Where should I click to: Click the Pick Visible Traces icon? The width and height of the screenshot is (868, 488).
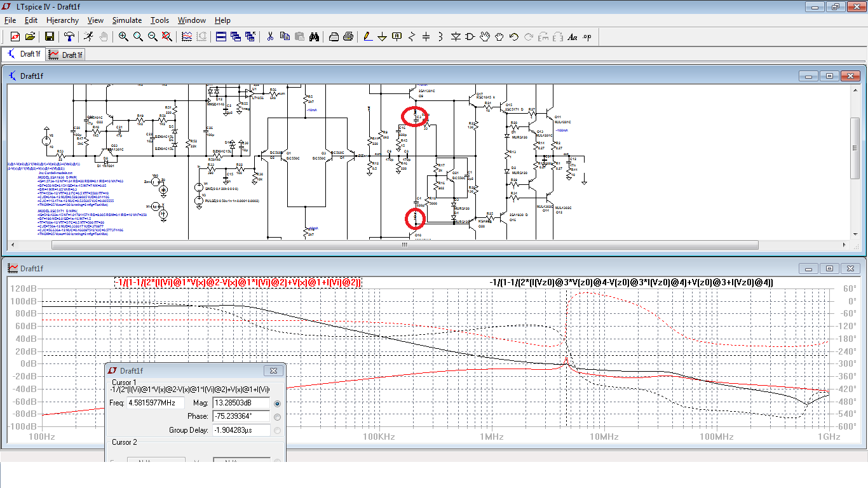click(187, 37)
